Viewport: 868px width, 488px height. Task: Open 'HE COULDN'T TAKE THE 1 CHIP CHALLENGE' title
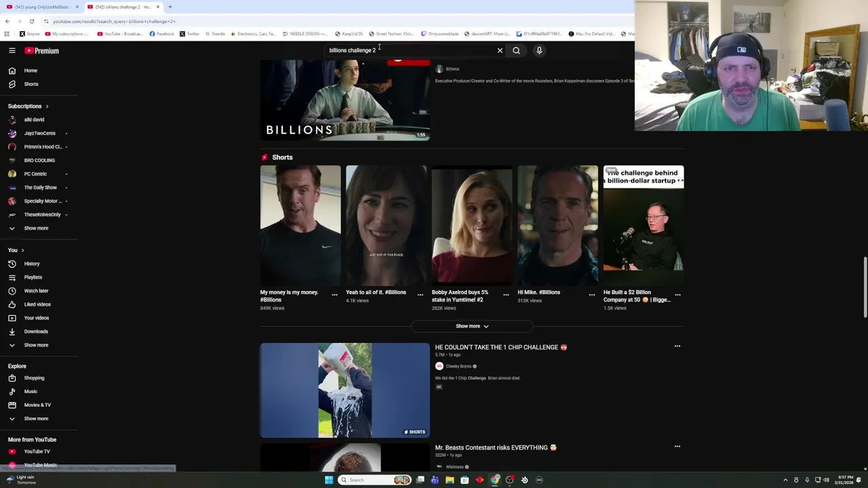500,347
